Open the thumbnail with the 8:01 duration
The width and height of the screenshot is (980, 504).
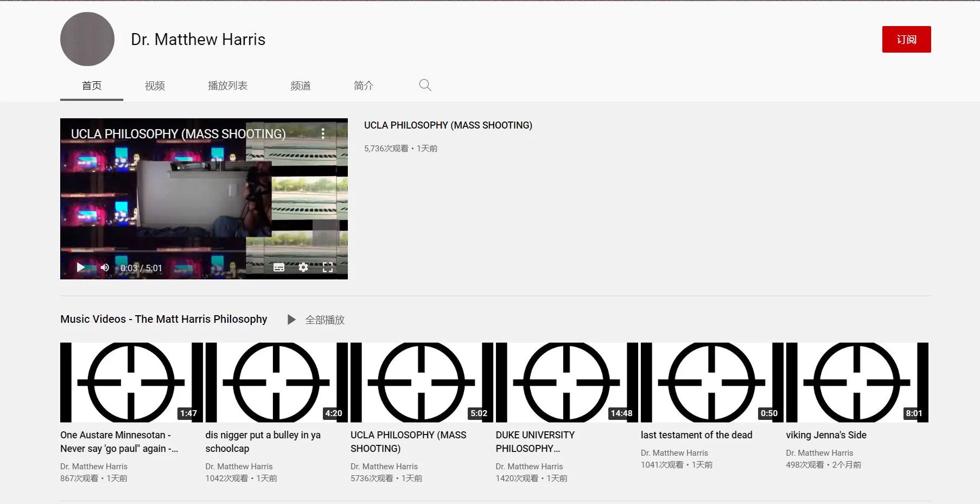pyautogui.click(x=857, y=382)
